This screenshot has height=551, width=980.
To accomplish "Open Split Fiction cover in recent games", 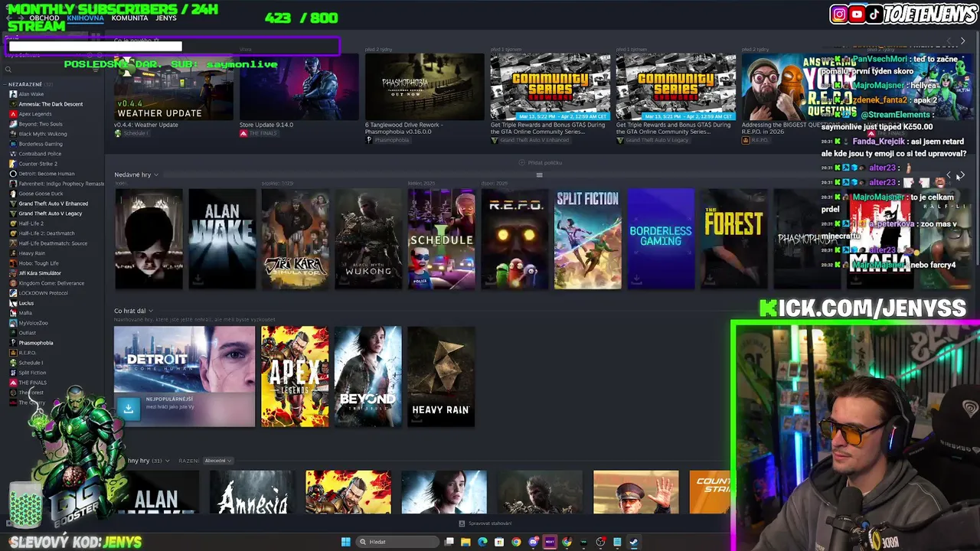I will 588,239.
